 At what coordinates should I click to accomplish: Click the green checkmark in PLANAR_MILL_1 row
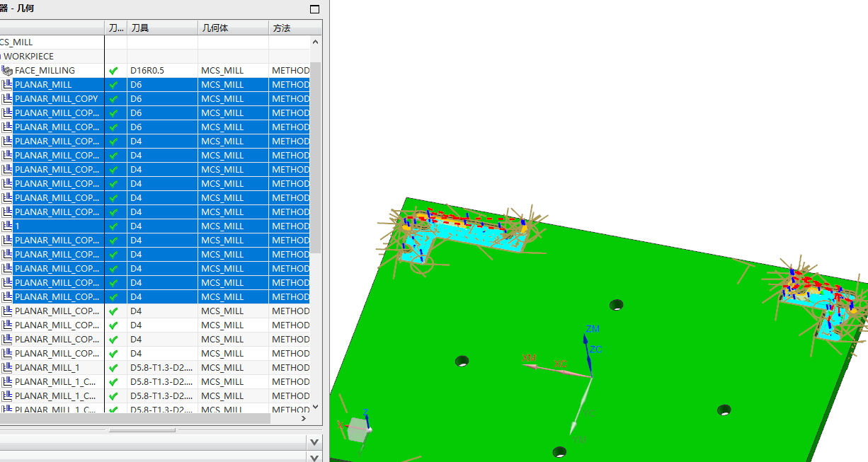tap(113, 368)
